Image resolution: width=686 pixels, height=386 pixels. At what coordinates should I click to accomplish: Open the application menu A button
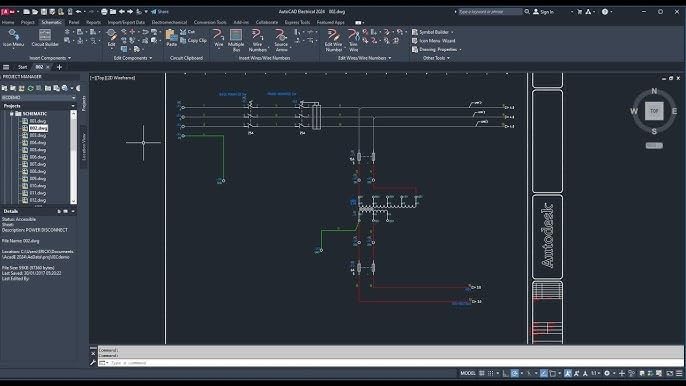point(7,12)
